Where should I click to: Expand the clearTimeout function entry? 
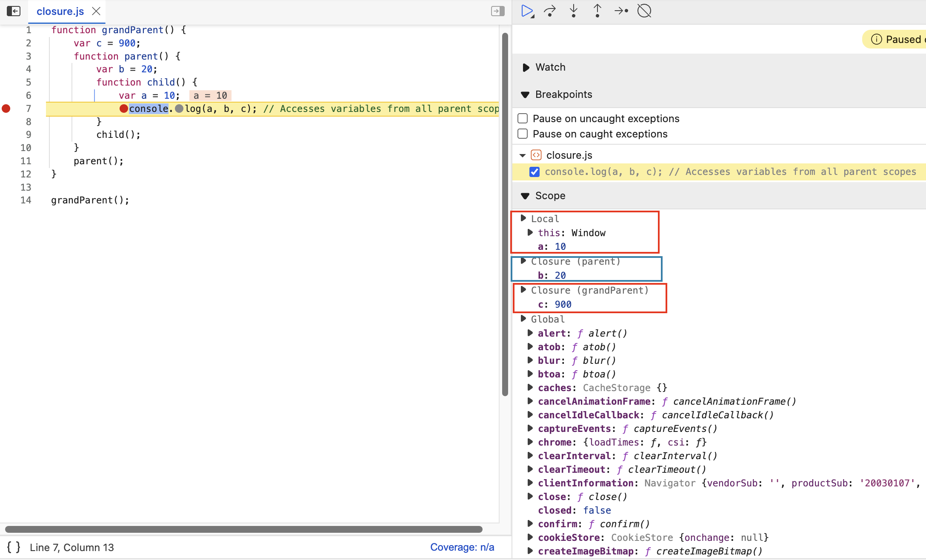pyautogui.click(x=530, y=469)
